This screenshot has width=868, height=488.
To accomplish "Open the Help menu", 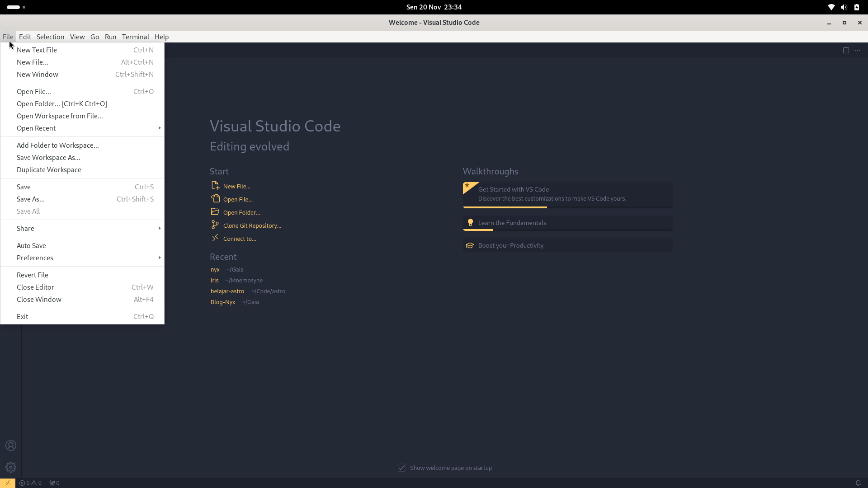I will (161, 37).
